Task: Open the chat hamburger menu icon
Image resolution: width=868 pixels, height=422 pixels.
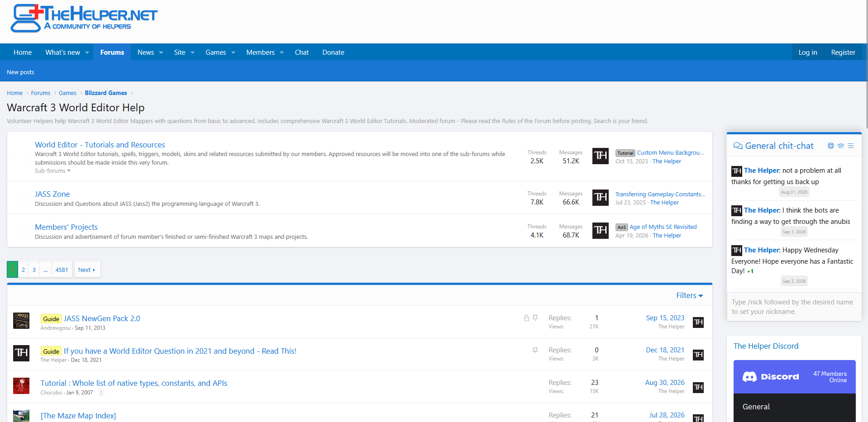Action: pos(851,146)
